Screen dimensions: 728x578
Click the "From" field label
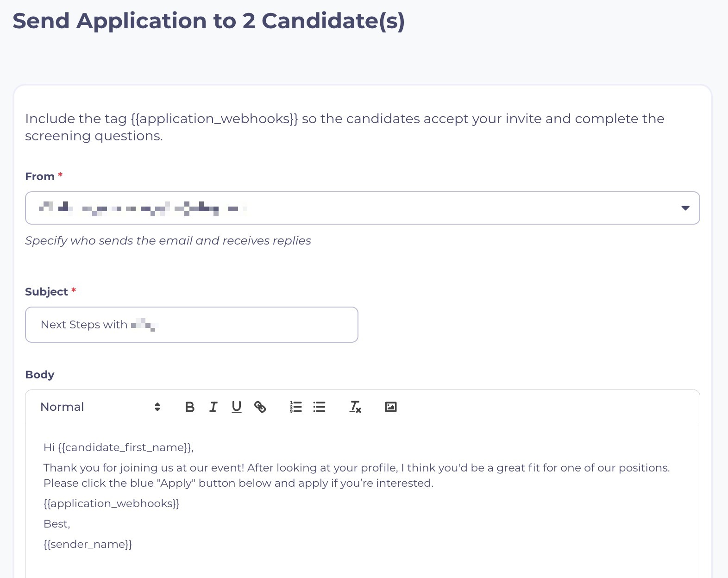40,176
